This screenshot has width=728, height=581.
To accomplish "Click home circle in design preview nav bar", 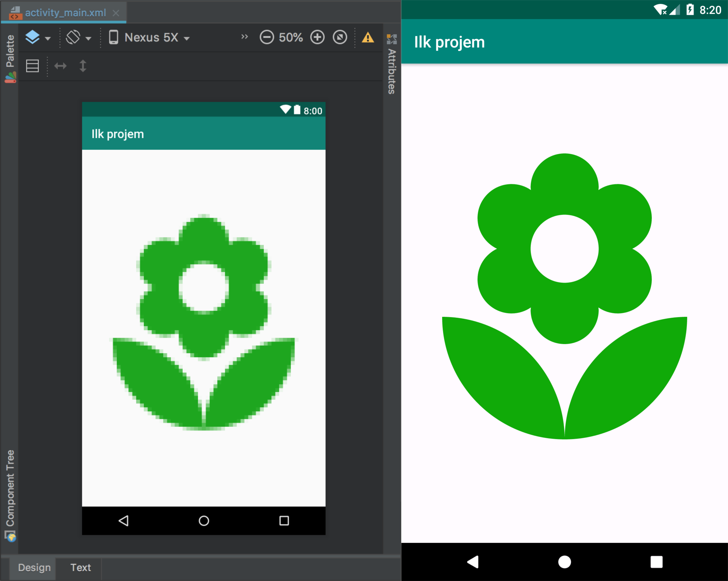I will click(204, 521).
